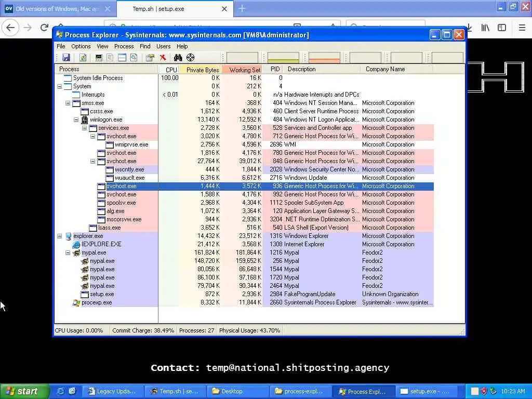Sort by the Private Bytes column header

[200, 70]
